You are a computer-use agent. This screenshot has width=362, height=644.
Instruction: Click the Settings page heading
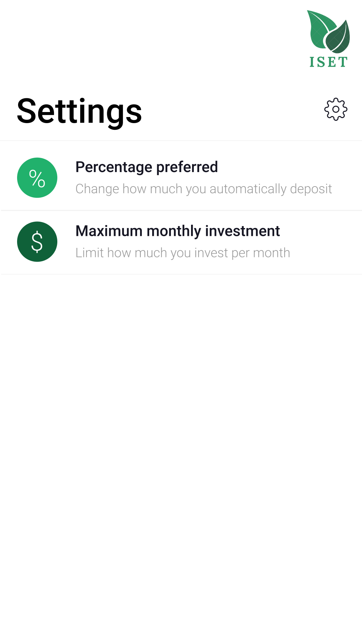pos(79,111)
